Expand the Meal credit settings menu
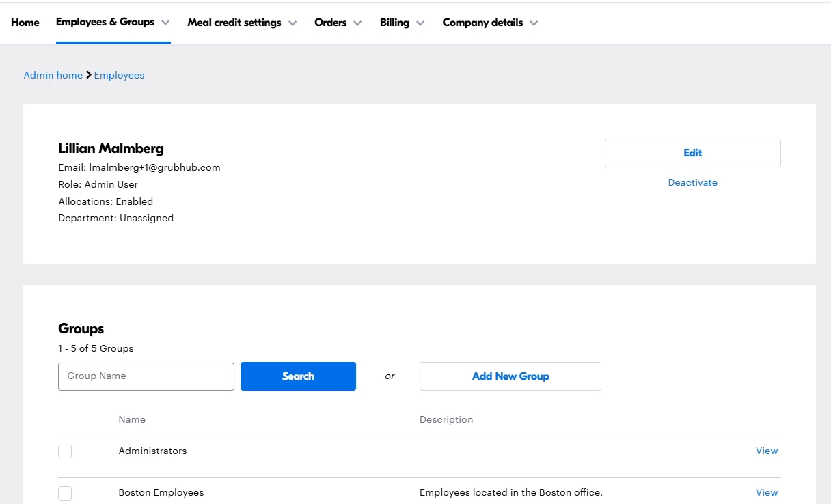 (x=234, y=23)
